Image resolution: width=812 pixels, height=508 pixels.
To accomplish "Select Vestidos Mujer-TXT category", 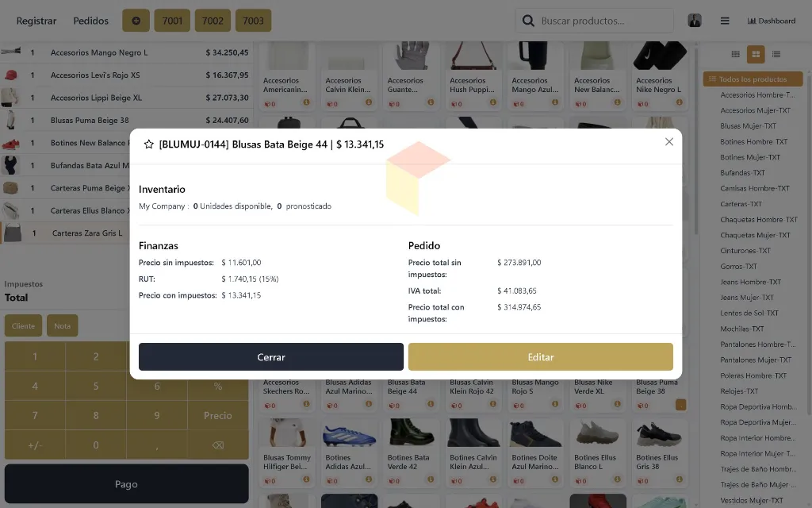I will click(x=752, y=500).
